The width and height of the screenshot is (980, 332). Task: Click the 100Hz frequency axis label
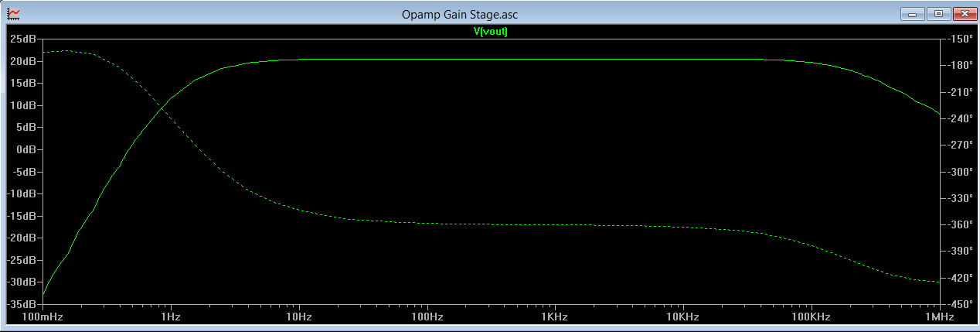click(427, 317)
